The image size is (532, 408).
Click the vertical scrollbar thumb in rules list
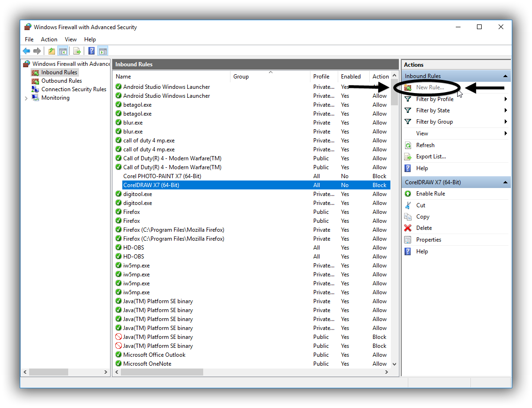(394, 93)
